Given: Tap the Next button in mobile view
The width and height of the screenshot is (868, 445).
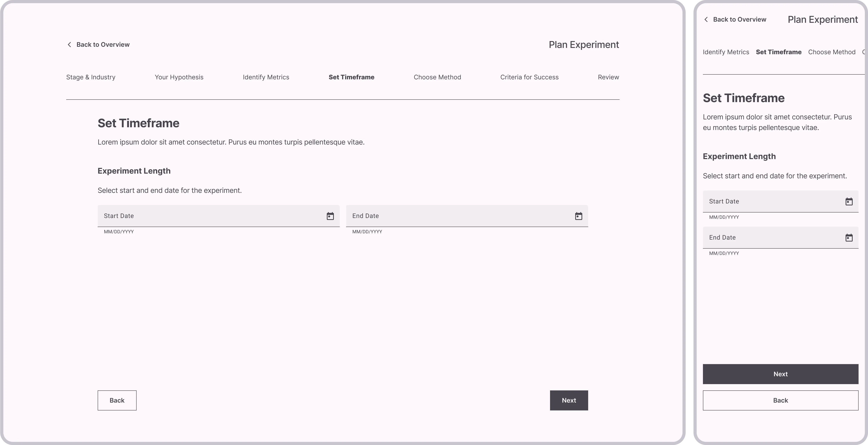Looking at the screenshot, I should tap(780, 374).
